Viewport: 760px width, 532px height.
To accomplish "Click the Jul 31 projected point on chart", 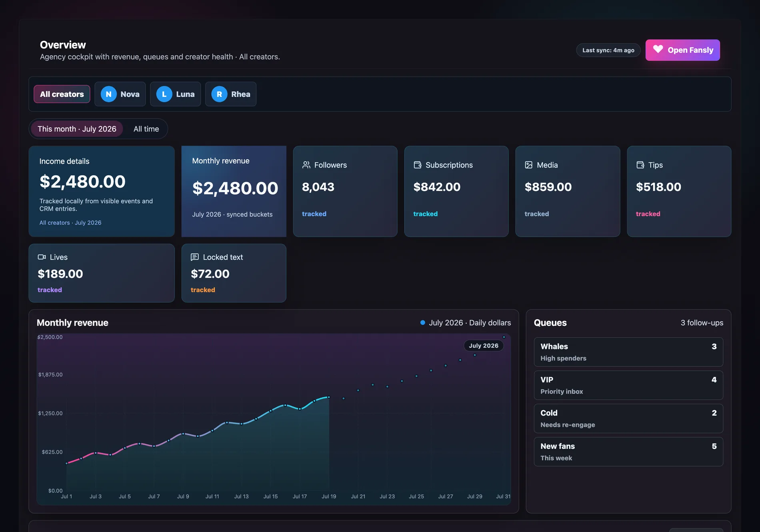I will point(504,337).
